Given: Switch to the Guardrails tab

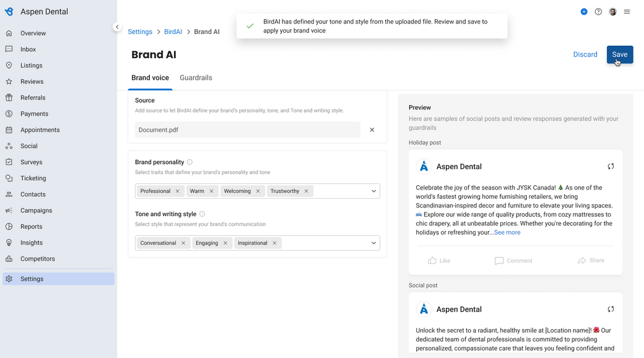Looking at the screenshot, I should [x=196, y=78].
